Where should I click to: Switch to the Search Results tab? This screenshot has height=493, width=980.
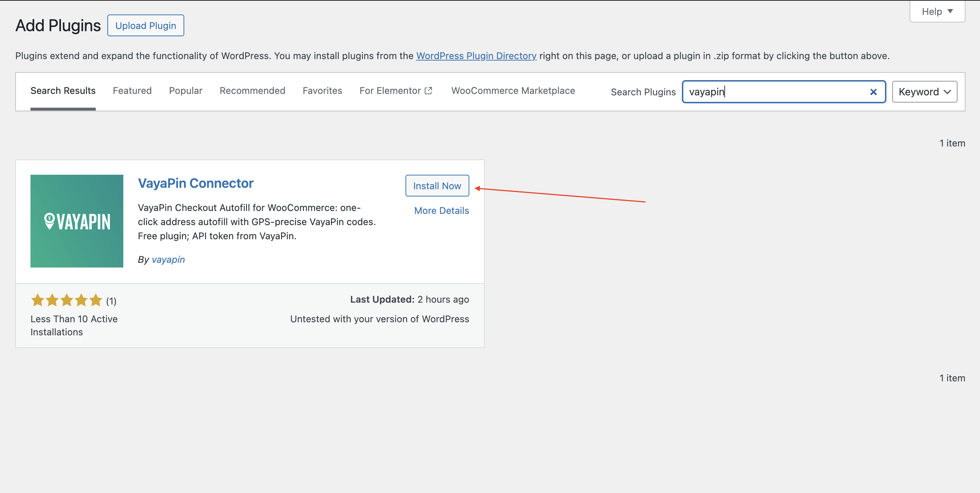[63, 91]
